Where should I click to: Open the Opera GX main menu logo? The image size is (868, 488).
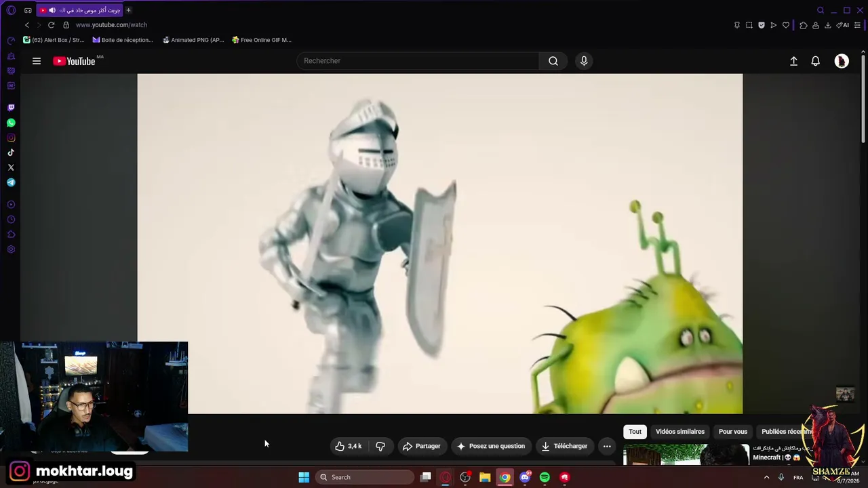pyautogui.click(x=11, y=10)
